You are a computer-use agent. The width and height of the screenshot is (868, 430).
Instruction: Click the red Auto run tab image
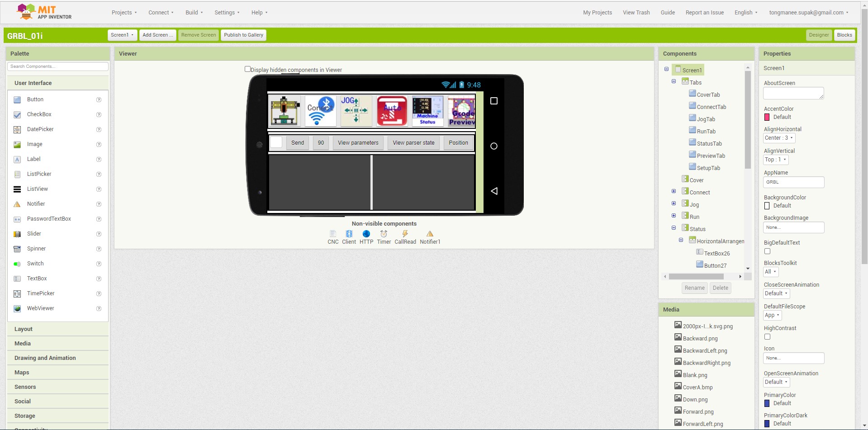(392, 111)
